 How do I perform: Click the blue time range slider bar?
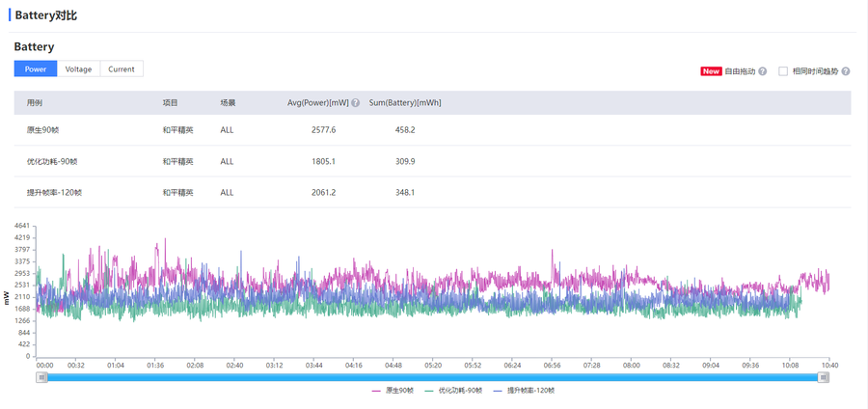tap(432, 377)
